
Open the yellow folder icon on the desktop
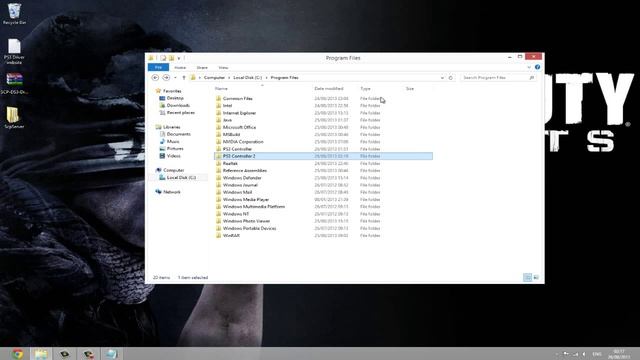coord(13,118)
